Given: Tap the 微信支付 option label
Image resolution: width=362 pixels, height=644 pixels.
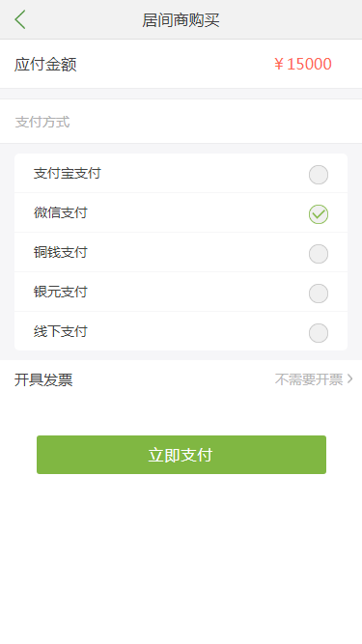Looking at the screenshot, I should tap(60, 212).
